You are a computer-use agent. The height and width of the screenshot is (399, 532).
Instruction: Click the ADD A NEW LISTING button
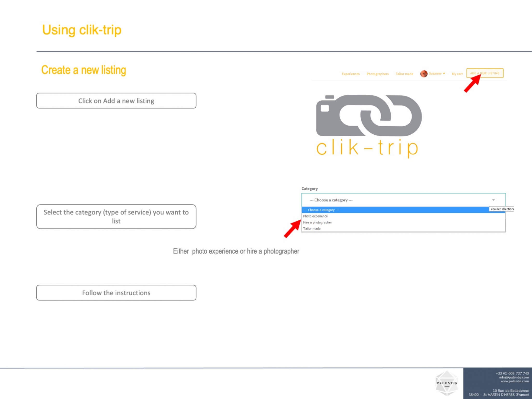(485, 73)
